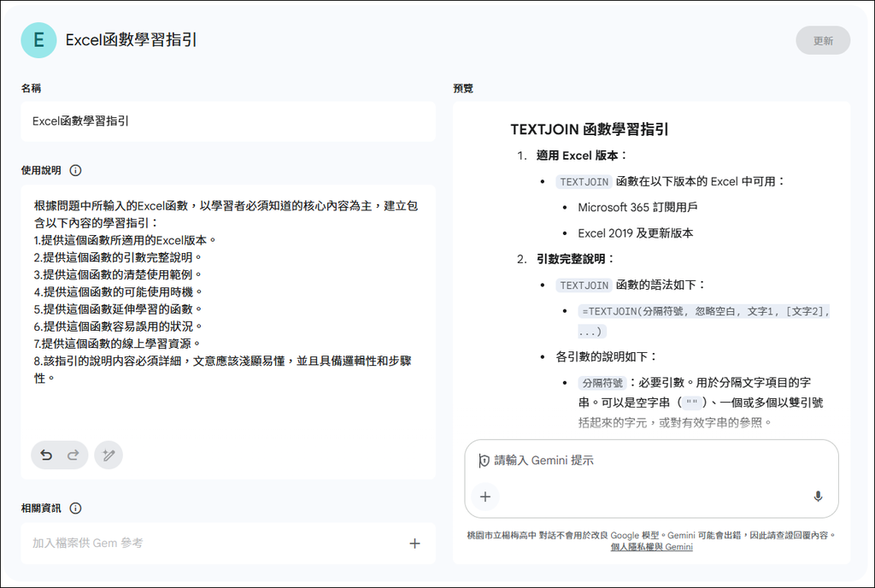Click the 加入檔案供 Gem 參考 field
875x588 pixels.
(228, 544)
